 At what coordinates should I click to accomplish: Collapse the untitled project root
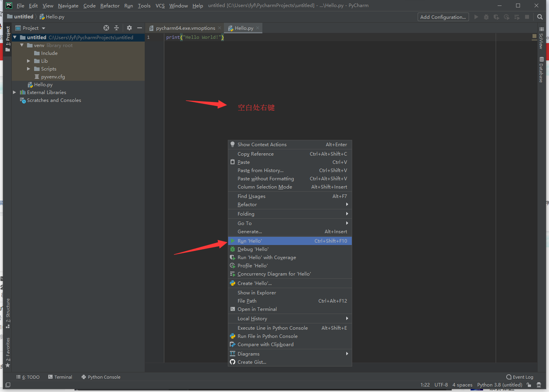point(15,37)
